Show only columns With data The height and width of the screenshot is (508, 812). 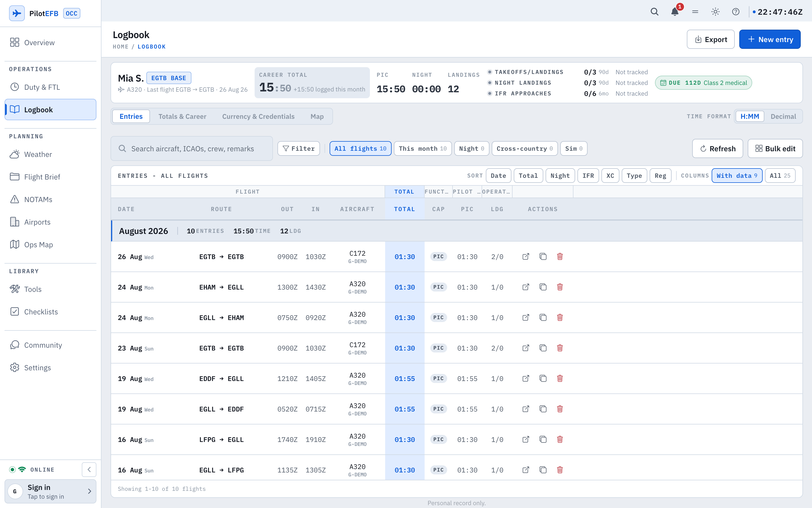(737, 176)
